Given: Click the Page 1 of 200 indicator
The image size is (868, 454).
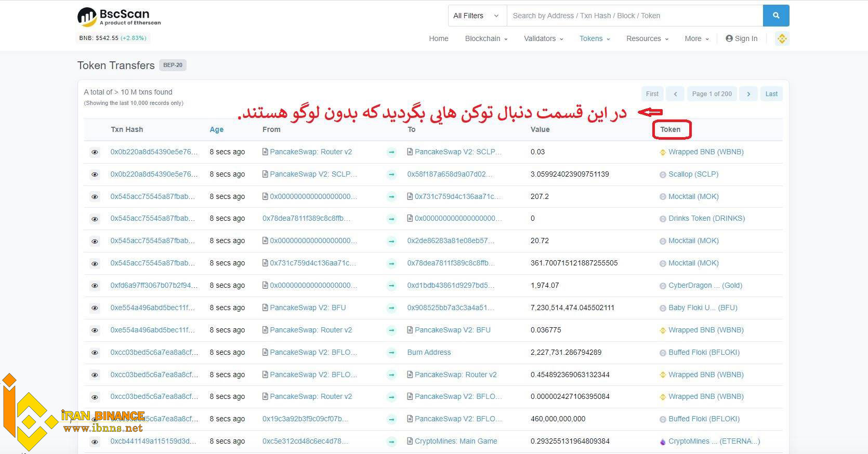Looking at the screenshot, I should [712, 94].
